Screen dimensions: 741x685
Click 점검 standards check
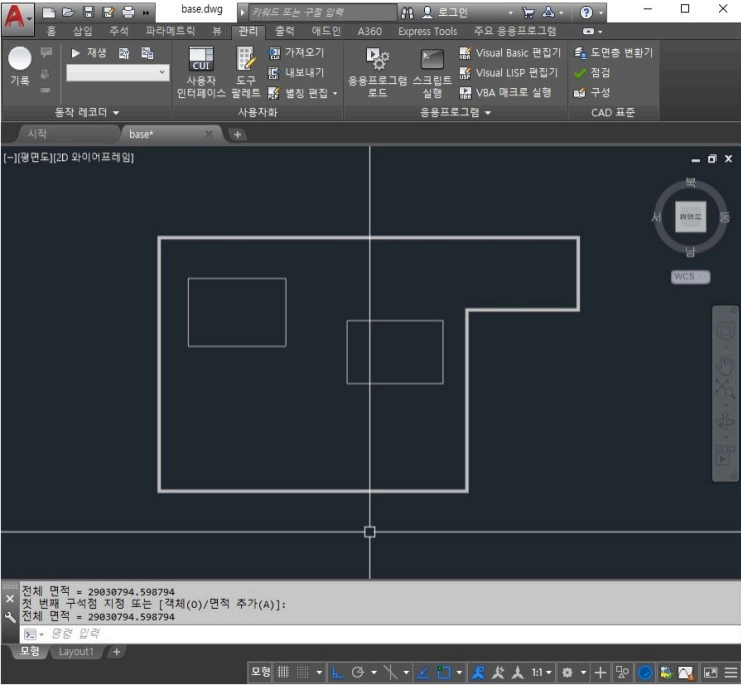[592, 73]
